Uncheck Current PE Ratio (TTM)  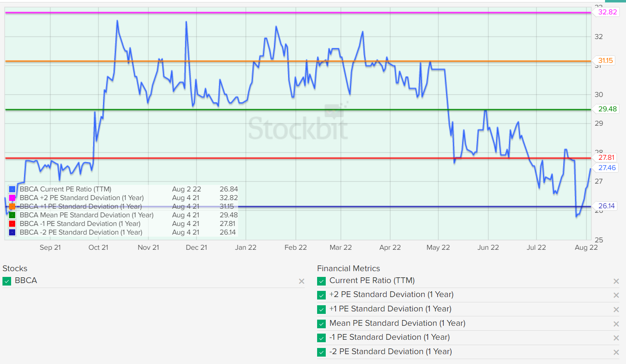coord(321,281)
